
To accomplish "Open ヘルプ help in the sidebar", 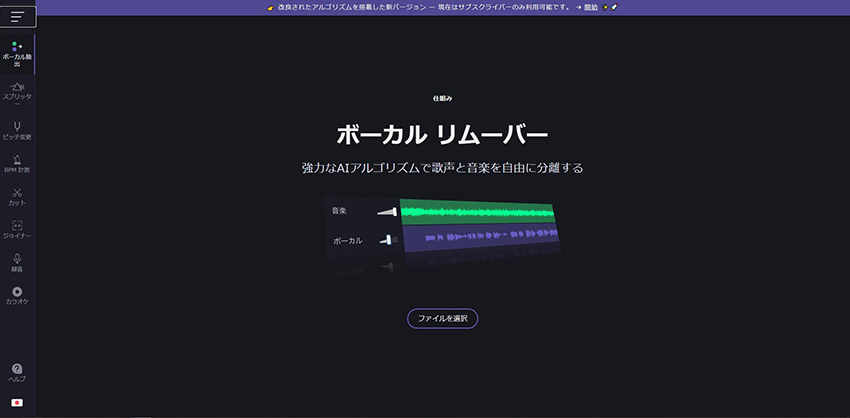I will pos(17,373).
